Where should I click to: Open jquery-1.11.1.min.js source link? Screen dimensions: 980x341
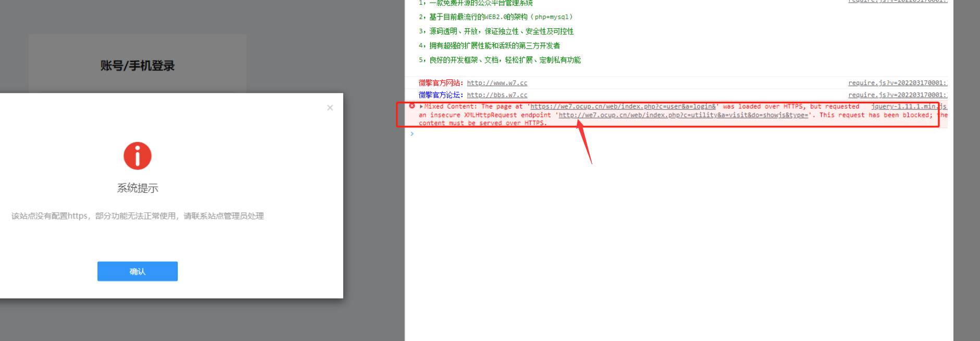909,106
